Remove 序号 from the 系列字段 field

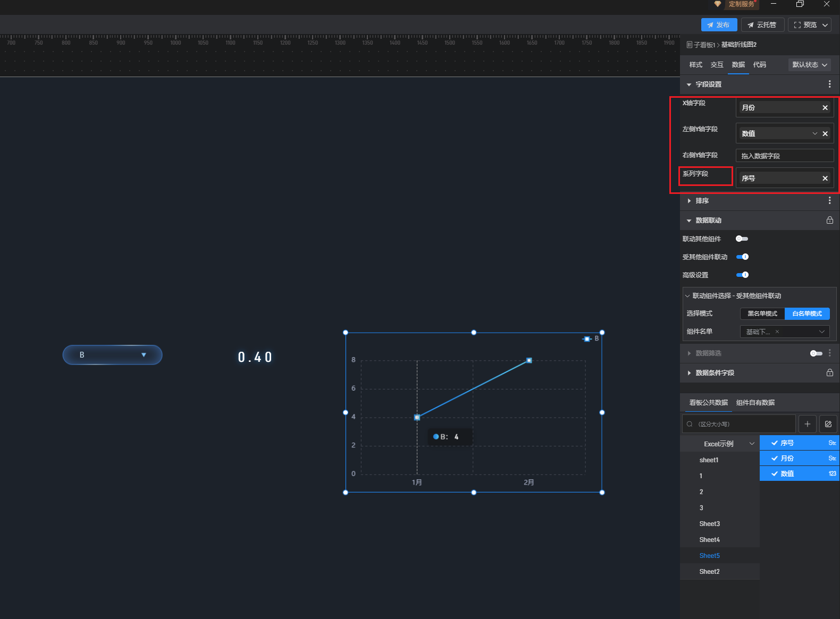coord(825,179)
